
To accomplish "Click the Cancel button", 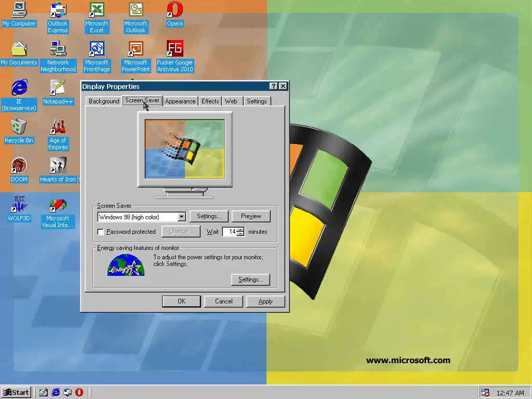I will 223,301.
